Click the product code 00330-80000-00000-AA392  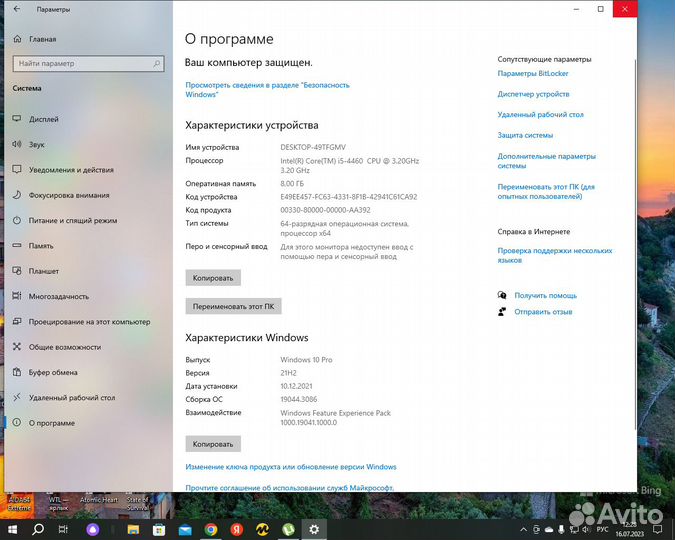[x=325, y=210]
